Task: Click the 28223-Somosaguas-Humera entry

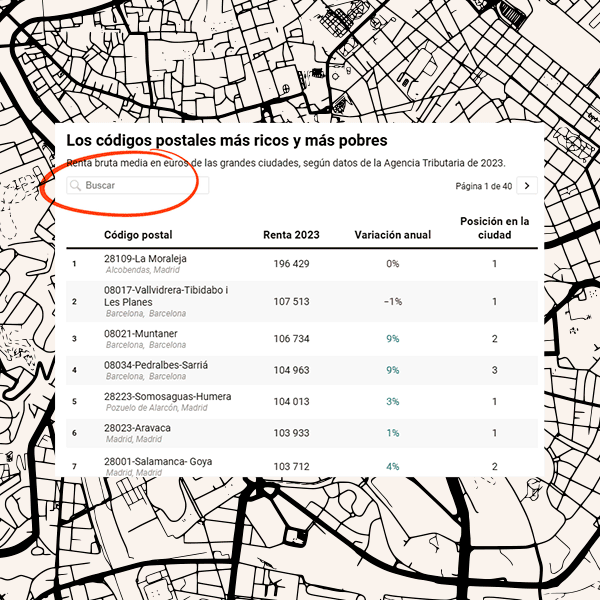Action: [x=167, y=397]
